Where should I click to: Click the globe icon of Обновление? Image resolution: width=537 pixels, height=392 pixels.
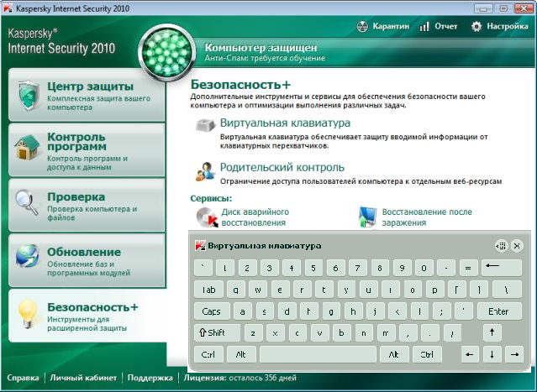[x=27, y=255]
